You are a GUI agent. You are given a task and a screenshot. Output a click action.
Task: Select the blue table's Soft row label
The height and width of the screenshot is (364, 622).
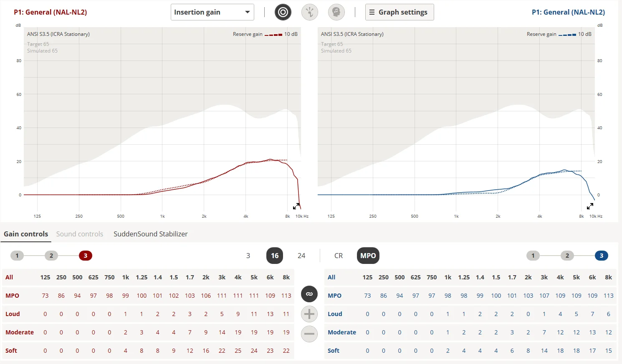334,351
